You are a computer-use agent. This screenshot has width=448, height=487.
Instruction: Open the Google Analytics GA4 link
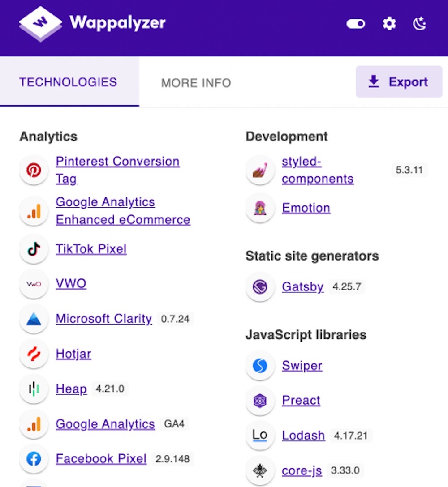pos(105,424)
